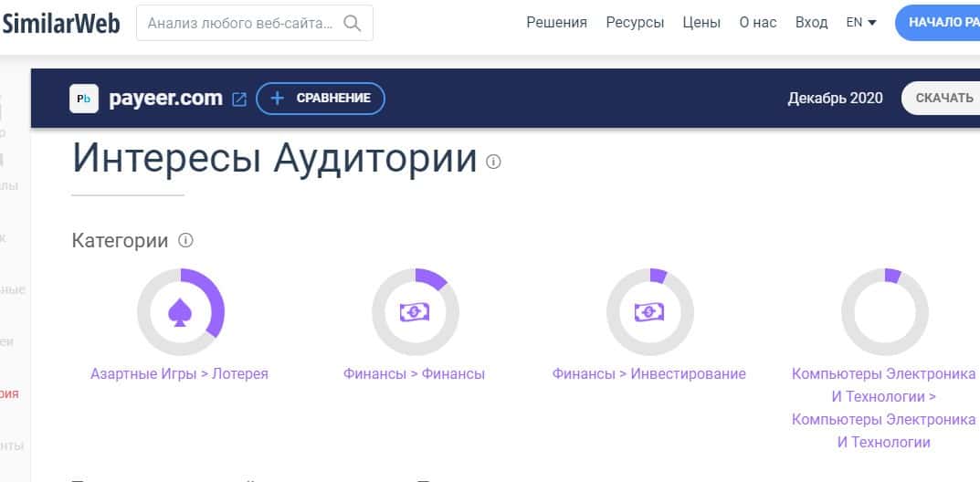The height and width of the screenshot is (482, 980).
Task: Click donut chart for Компьютеры Электроника
Action: tap(884, 311)
